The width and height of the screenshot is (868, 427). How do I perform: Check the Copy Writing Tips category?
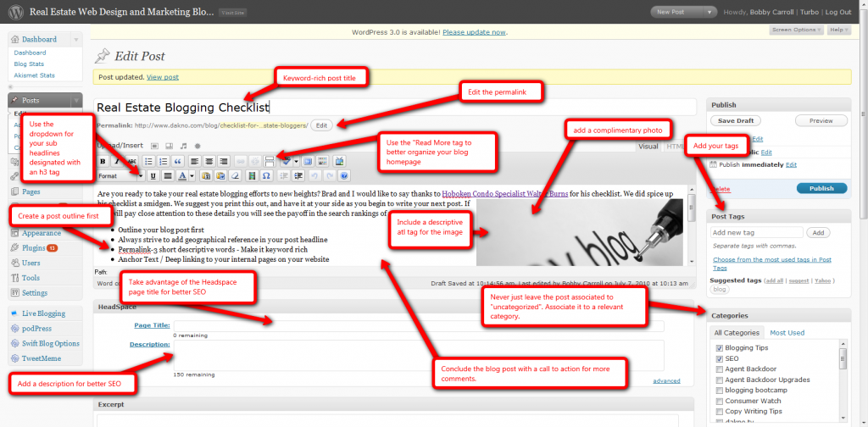click(719, 412)
